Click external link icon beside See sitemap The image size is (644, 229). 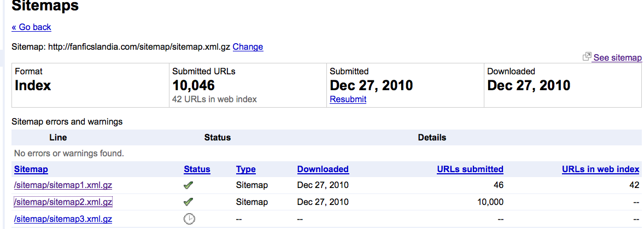[587, 57]
